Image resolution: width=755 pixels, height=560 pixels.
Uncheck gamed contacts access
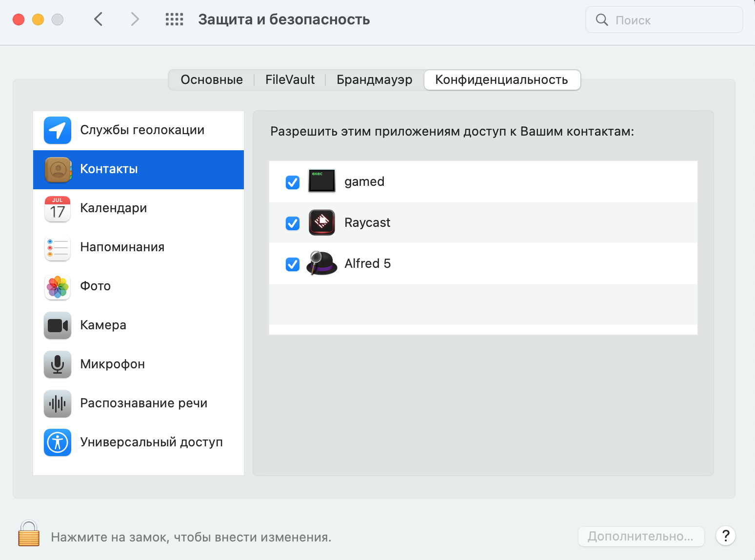[293, 182]
